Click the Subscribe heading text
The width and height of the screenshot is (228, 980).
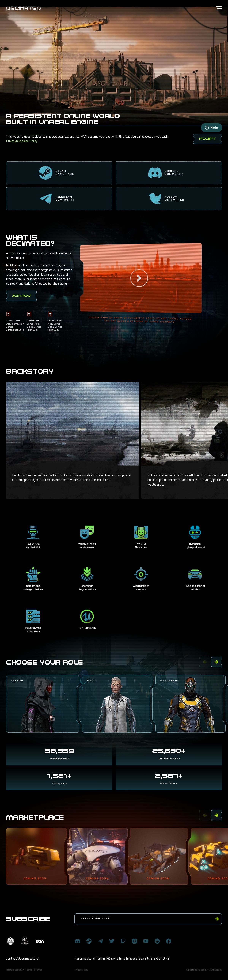(x=28, y=919)
